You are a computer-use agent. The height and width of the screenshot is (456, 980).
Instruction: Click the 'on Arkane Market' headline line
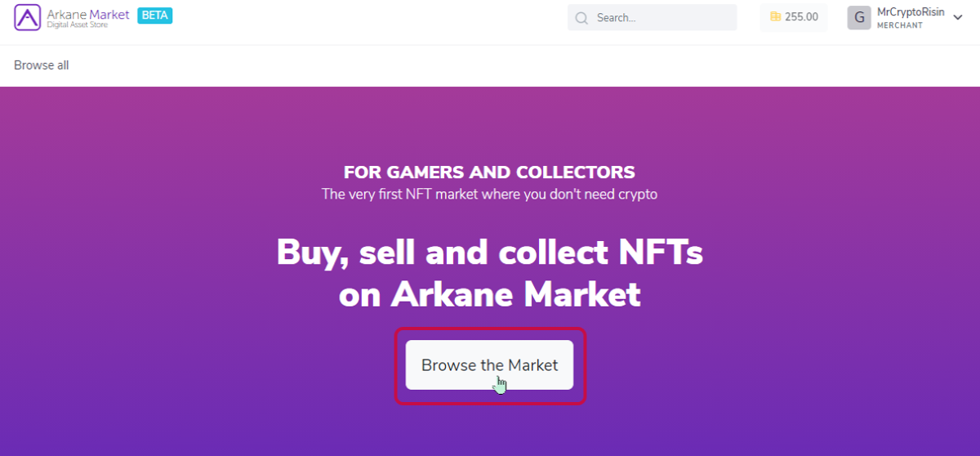[489, 294]
